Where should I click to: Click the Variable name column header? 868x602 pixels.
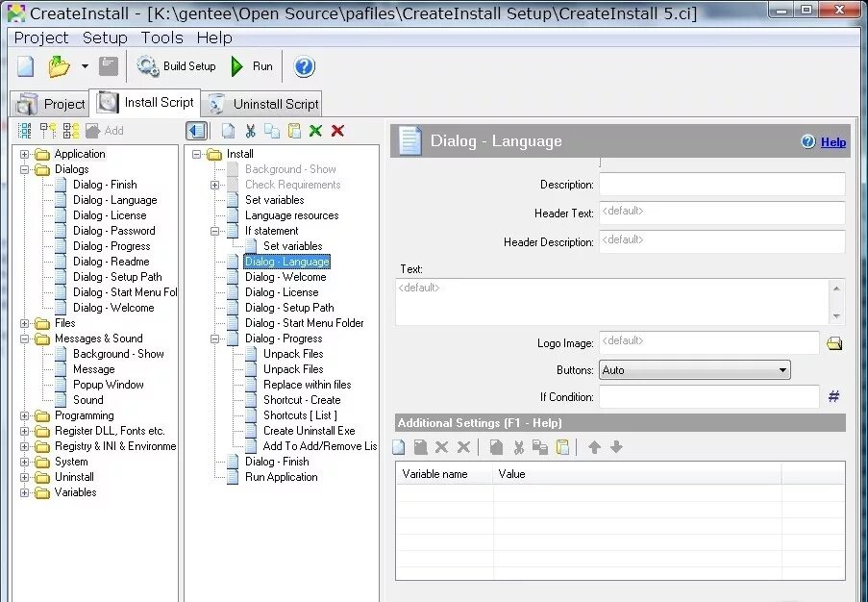tap(444, 474)
